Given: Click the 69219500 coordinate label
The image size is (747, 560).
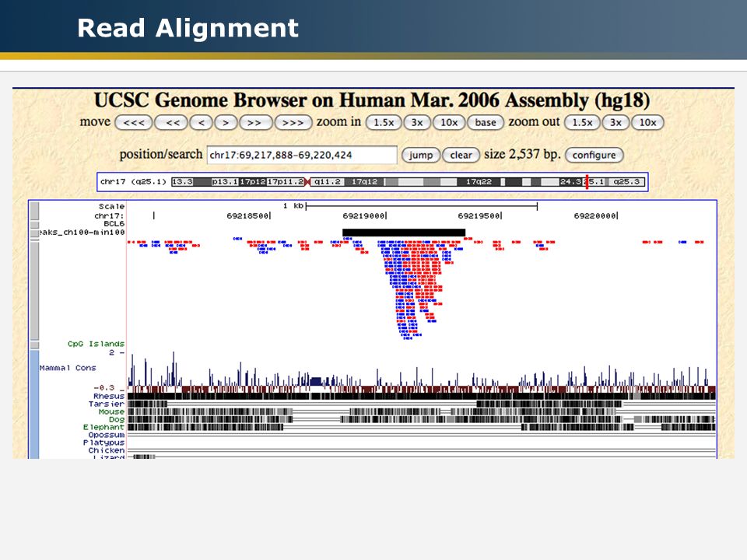Looking at the screenshot, I should [x=479, y=215].
